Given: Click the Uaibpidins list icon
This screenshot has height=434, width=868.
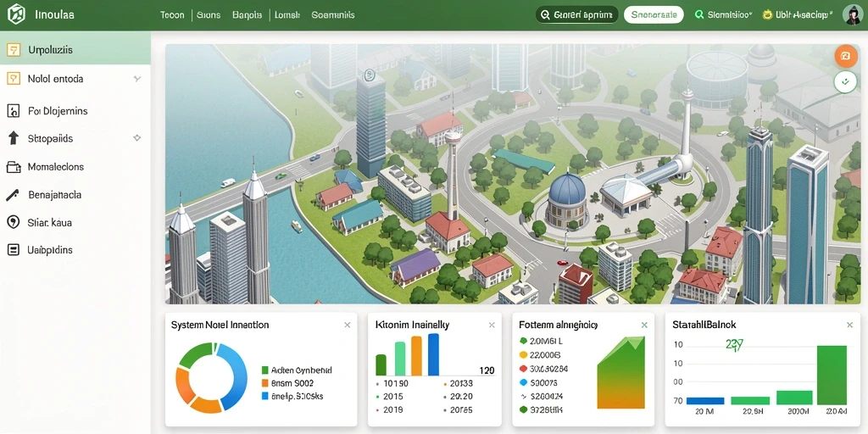Looking at the screenshot, I should click(14, 250).
